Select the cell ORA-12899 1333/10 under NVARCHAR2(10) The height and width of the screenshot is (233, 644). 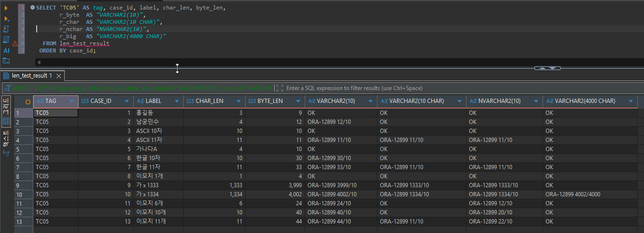pyautogui.click(x=504, y=185)
